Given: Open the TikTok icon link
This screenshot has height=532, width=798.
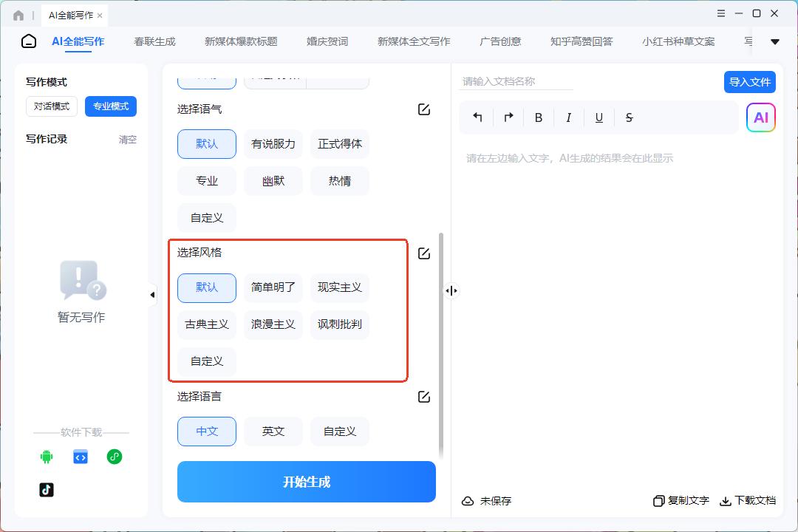Looking at the screenshot, I should [x=47, y=489].
